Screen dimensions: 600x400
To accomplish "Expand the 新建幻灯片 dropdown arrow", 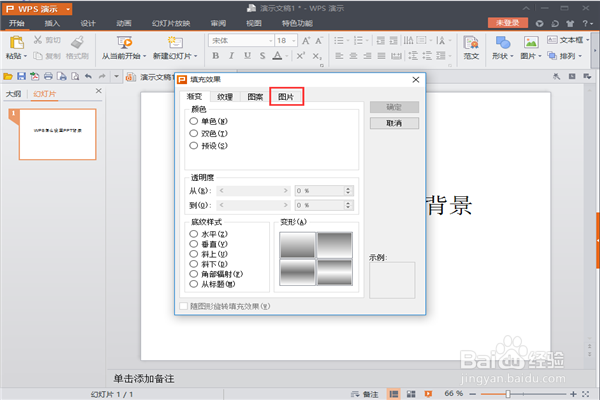I will coord(196,56).
